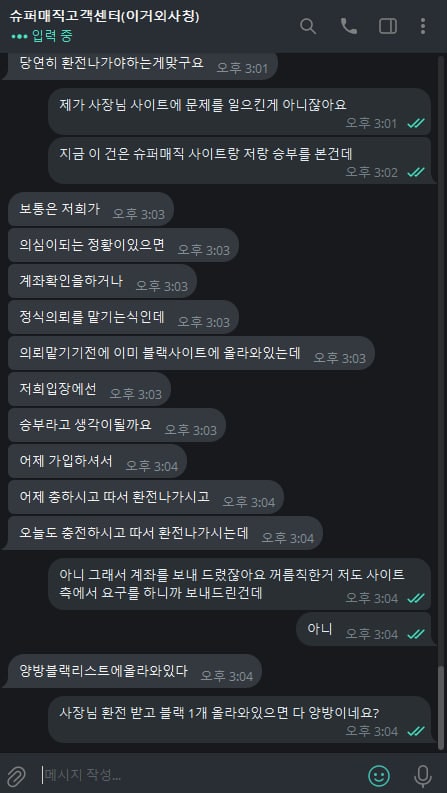The height and width of the screenshot is (793, 447).
Task: Select message 양방블랙리스트에올라와있다
Action: [x=135, y=671]
